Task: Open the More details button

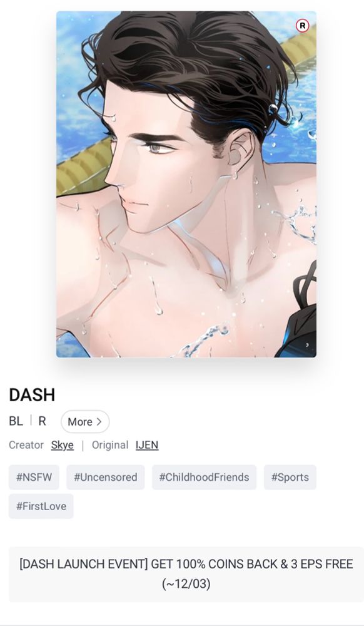Action: point(85,421)
